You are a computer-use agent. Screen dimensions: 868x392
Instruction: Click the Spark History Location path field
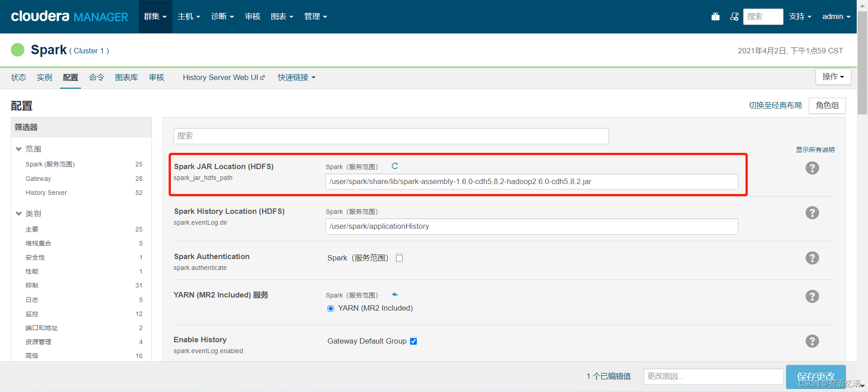tap(532, 227)
